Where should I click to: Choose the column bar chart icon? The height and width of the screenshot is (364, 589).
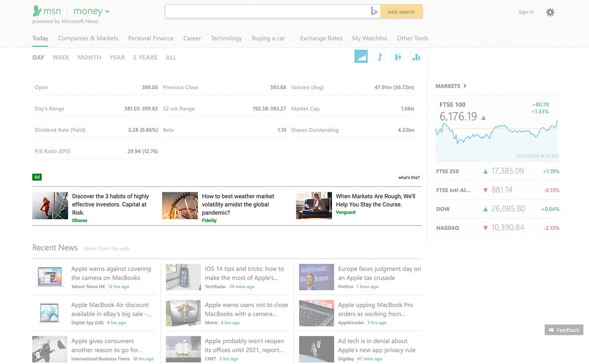416,57
